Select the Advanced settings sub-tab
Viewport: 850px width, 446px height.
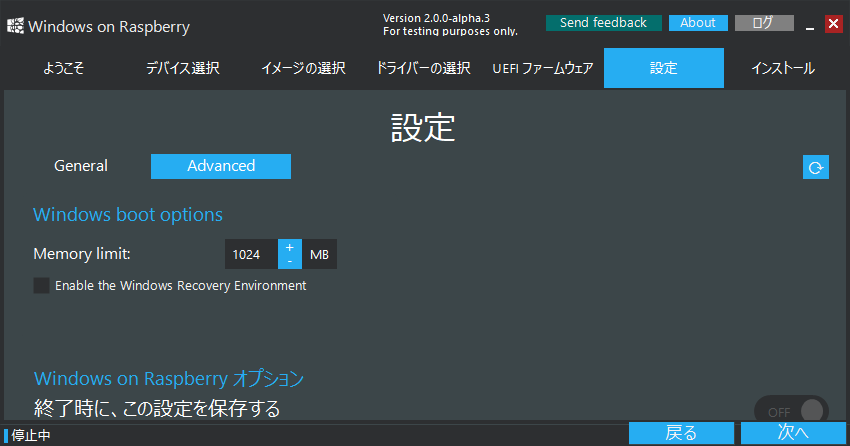click(221, 166)
